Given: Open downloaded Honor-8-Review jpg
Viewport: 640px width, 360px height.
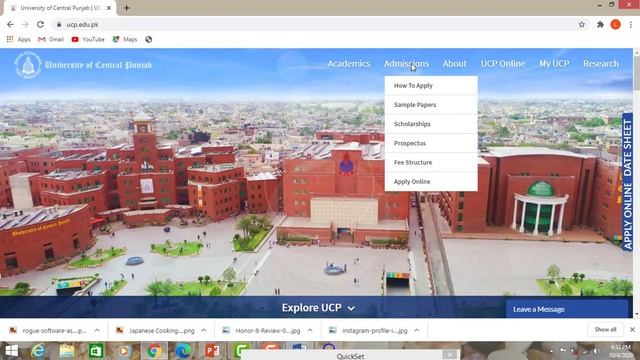Looking at the screenshot, I should pos(262,330).
